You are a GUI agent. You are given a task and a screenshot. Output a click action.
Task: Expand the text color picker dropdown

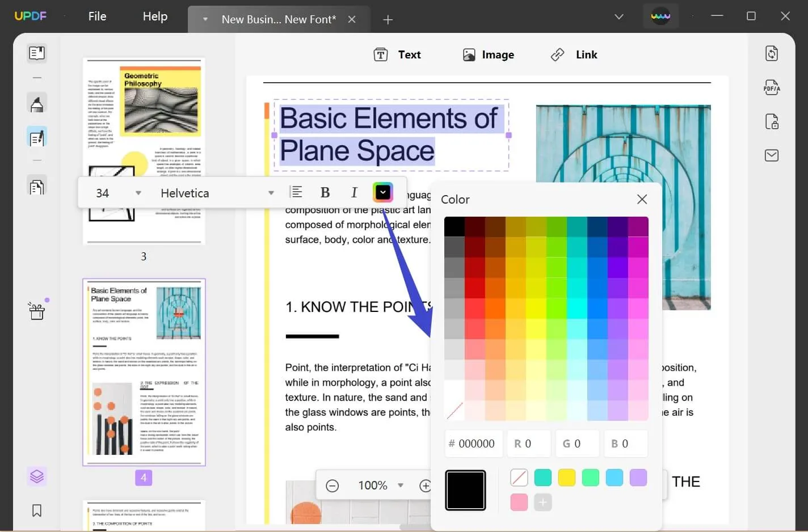pyautogui.click(x=383, y=192)
